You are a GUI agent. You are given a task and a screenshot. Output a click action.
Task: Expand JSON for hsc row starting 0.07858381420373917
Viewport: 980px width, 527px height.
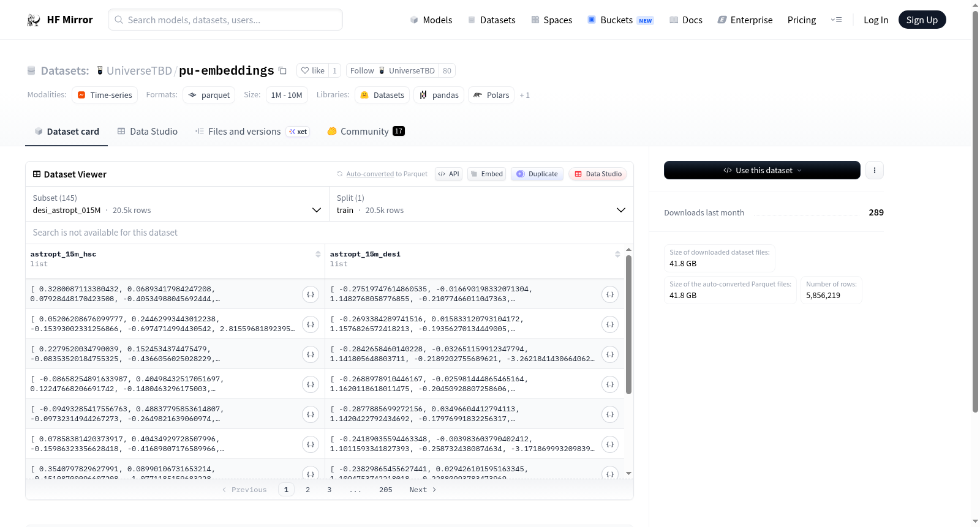pyautogui.click(x=311, y=444)
